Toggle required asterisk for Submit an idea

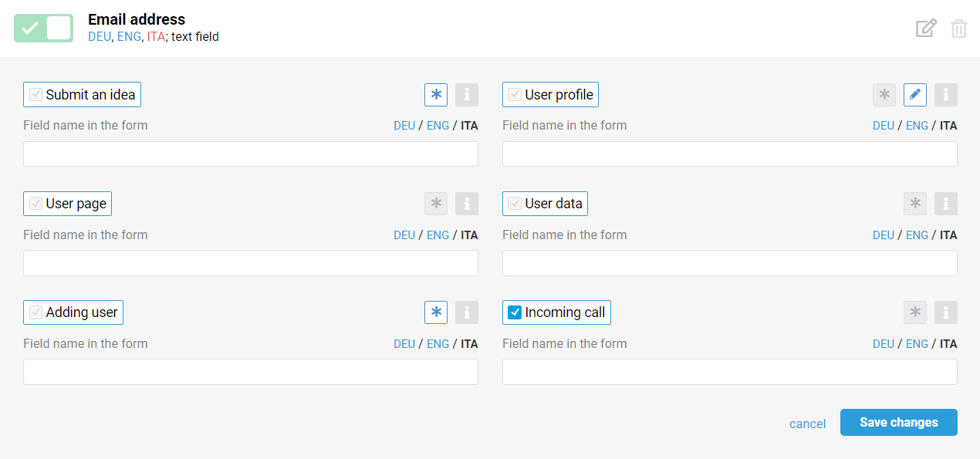pyautogui.click(x=436, y=95)
